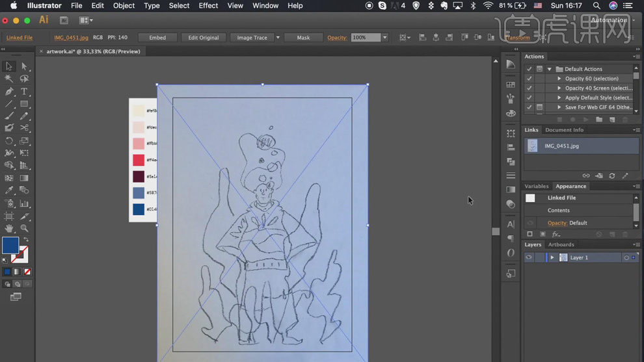Open the Opacity percentage dropdown
This screenshot has height=362, width=644.
384,38
